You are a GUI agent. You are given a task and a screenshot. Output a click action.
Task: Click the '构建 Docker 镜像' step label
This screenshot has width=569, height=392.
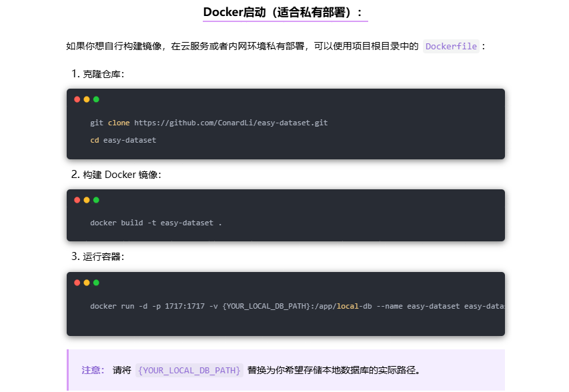(x=122, y=175)
